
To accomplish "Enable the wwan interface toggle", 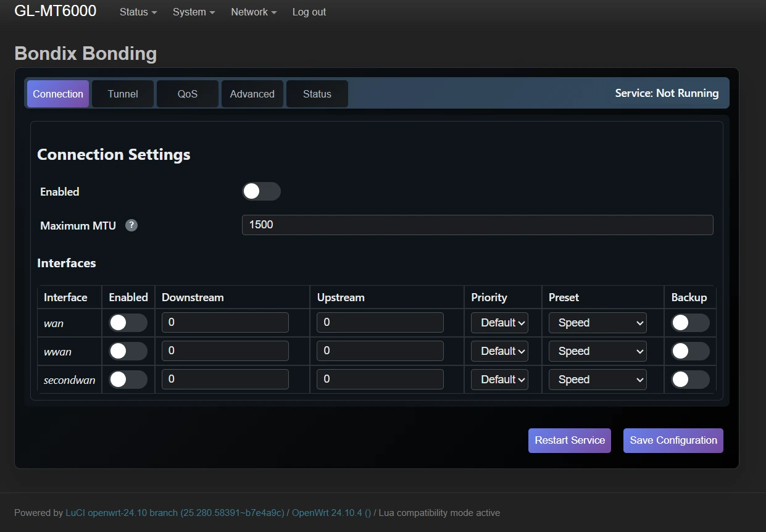I will click(x=128, y=351).
